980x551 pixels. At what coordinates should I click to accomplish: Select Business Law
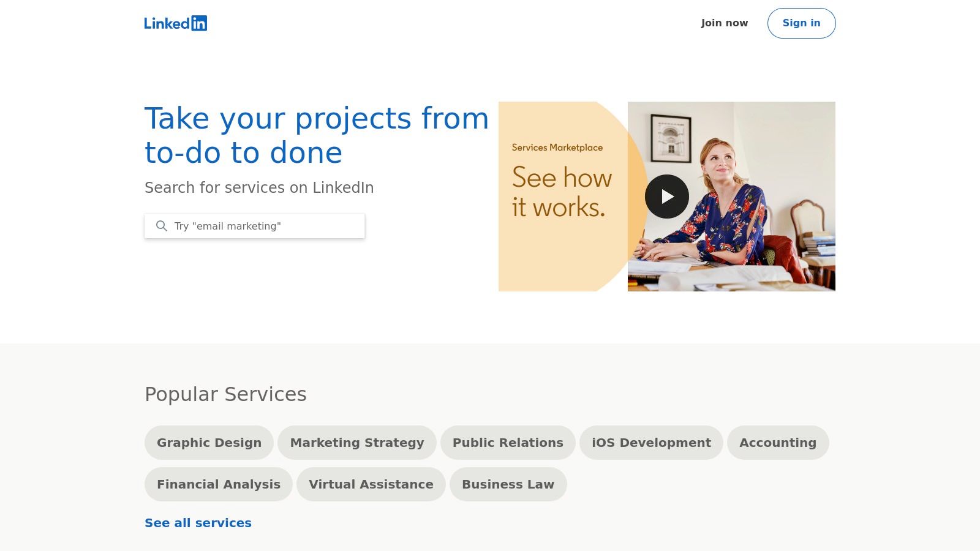508,484
